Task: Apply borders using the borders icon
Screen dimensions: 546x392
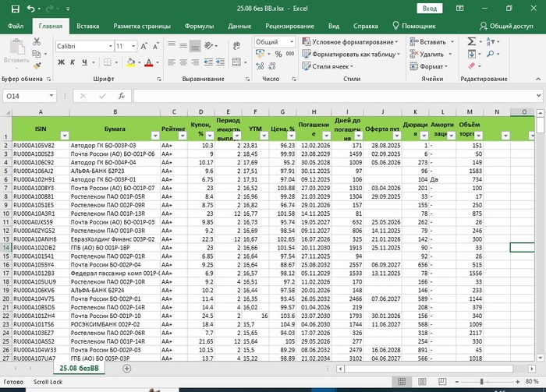Action: point(108,62)
